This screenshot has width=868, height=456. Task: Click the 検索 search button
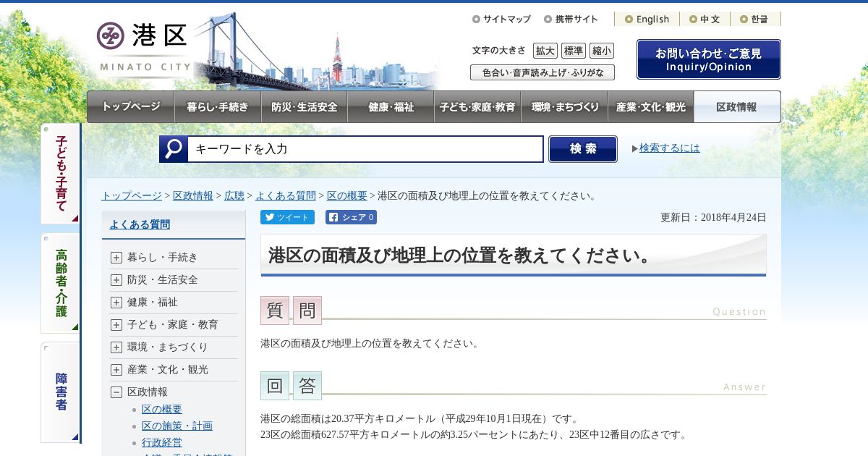(x=583, y=149)
